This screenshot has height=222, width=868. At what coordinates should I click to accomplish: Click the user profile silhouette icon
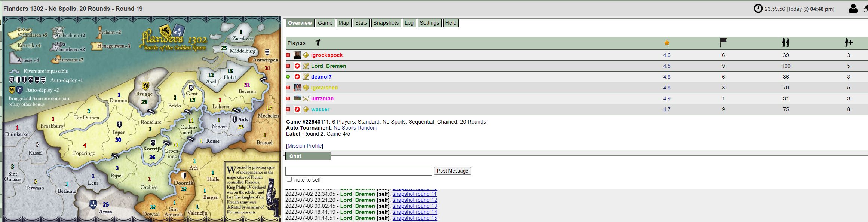click(x=853, y=9)
